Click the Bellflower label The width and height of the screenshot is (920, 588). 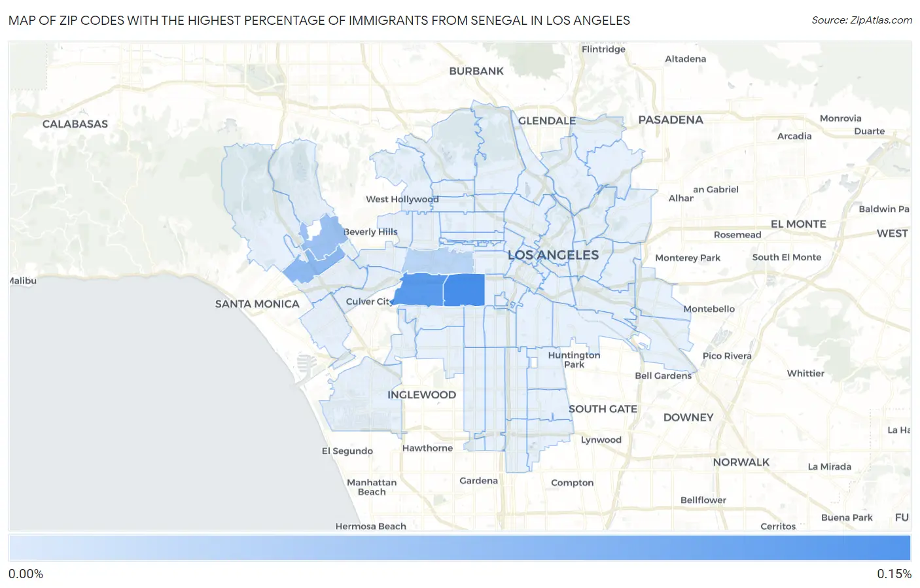pos(703,500)
